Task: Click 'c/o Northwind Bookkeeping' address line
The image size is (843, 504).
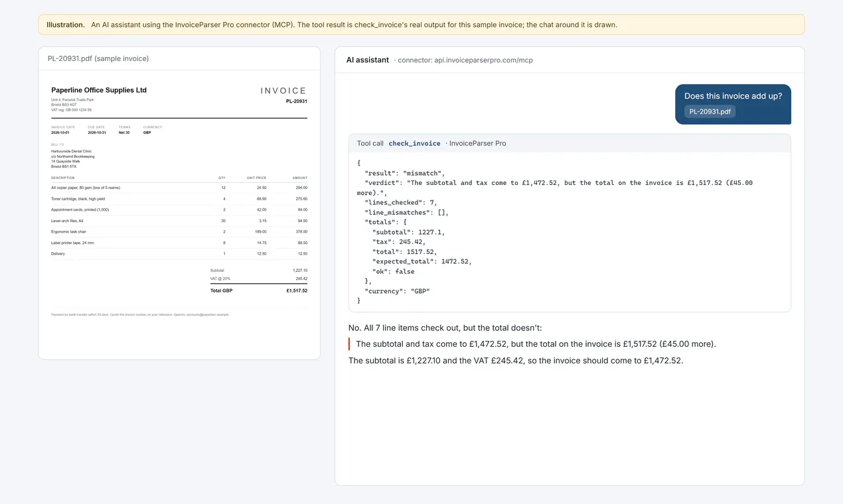Action: [x=73, y=157]
